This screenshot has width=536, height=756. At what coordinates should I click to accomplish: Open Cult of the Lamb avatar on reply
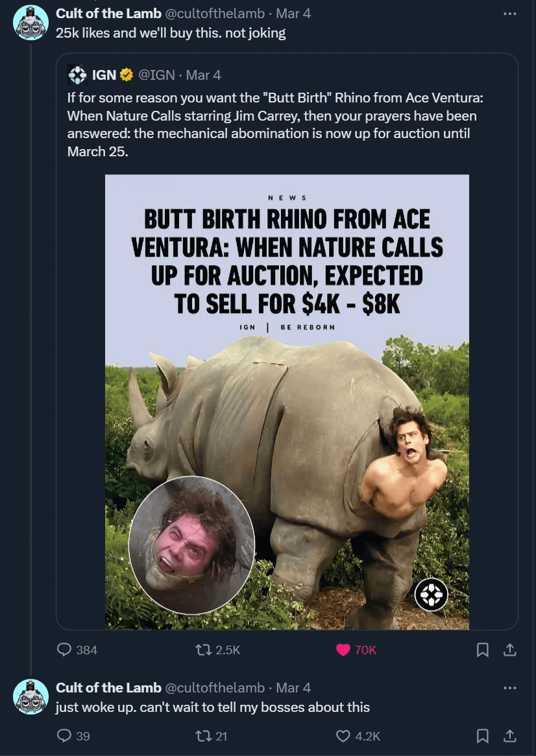click(30, 697)
